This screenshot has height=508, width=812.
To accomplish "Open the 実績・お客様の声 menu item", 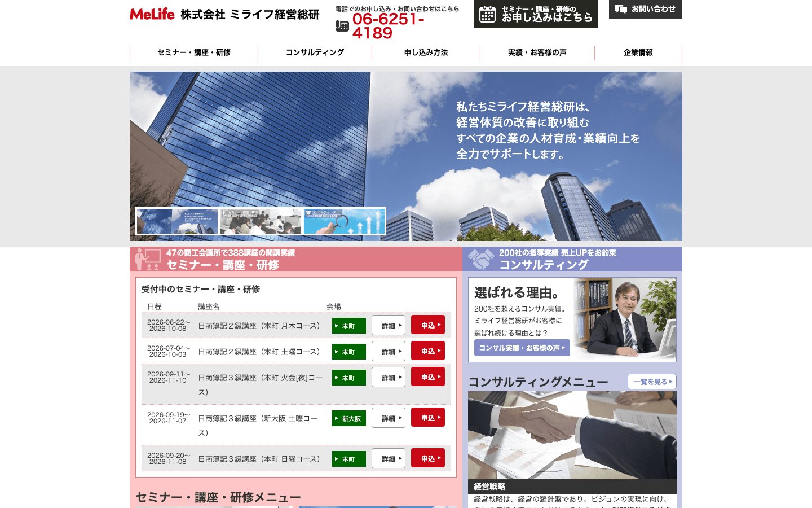I will pyautogui.click(x=537, y=52).
